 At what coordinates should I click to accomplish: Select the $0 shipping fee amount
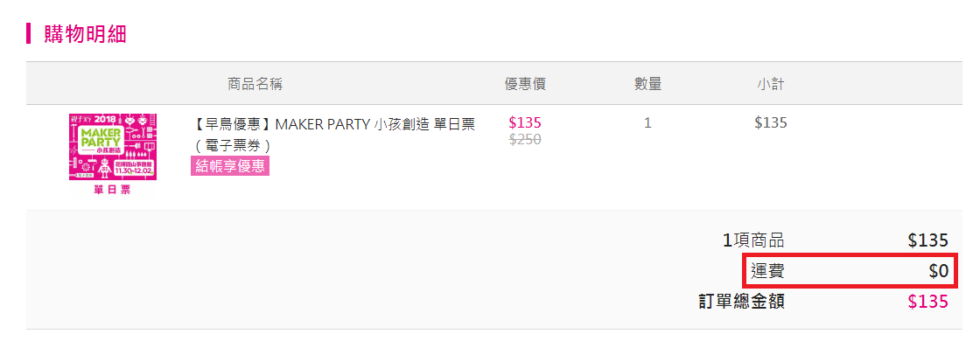[x=938, y=271]
